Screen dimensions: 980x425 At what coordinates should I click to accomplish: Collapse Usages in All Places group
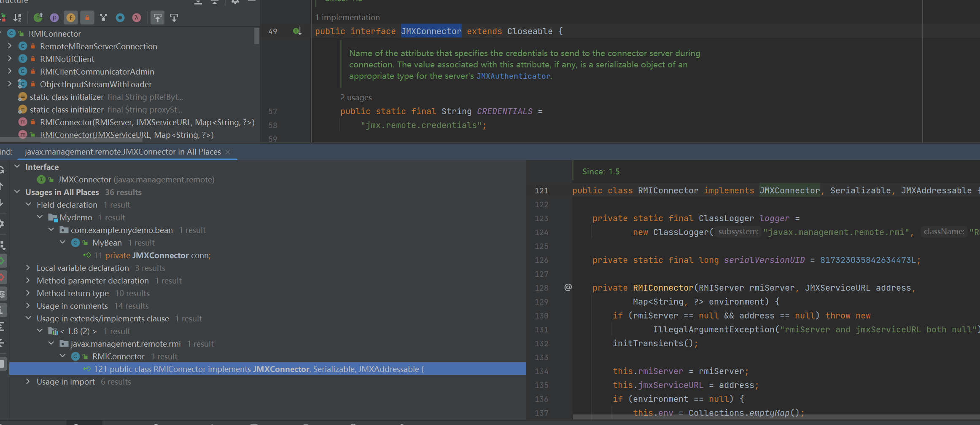click(x=17, y=192)
